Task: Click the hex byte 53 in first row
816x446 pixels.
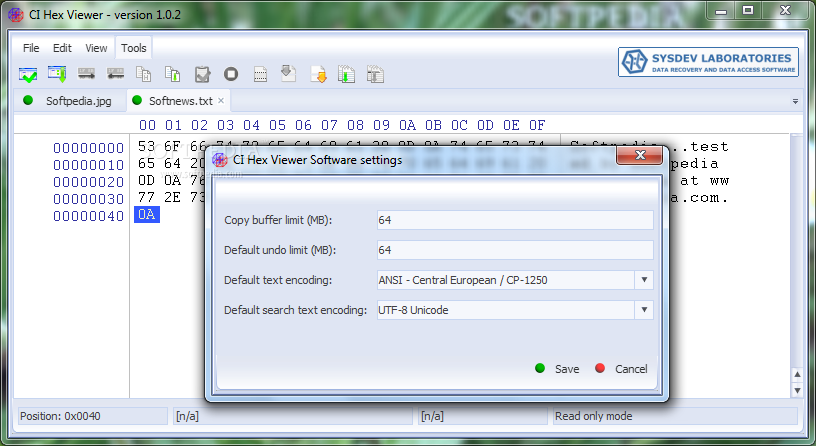Action: (x=147, y=146)
